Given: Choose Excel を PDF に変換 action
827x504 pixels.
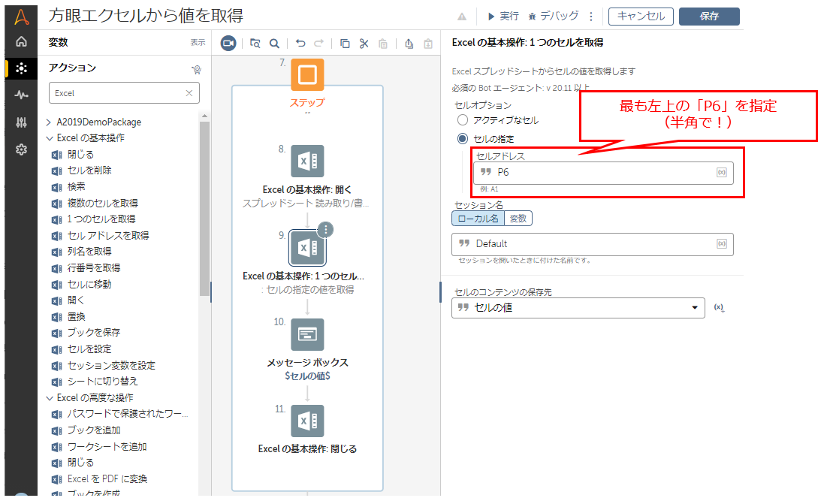Looking at the screenshot, I should pos(107,478).
